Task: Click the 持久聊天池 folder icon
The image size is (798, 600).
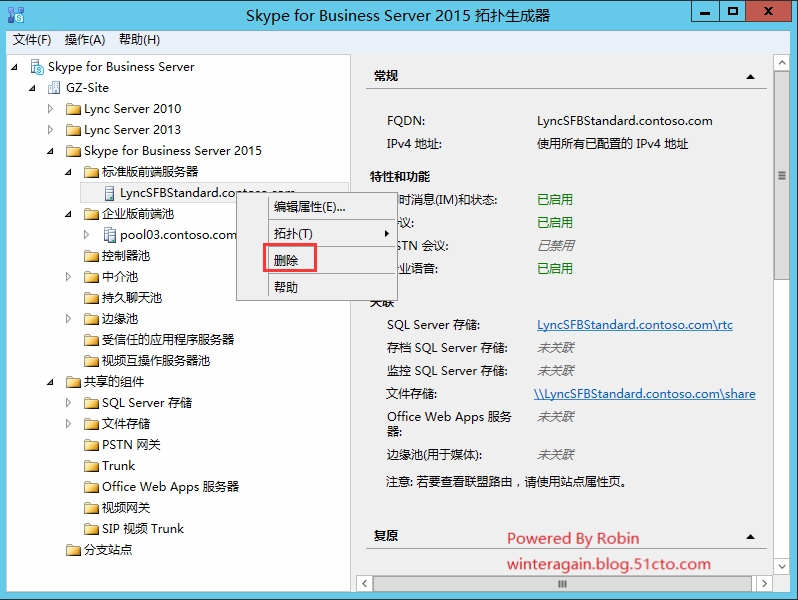Action: click(92, 298)
